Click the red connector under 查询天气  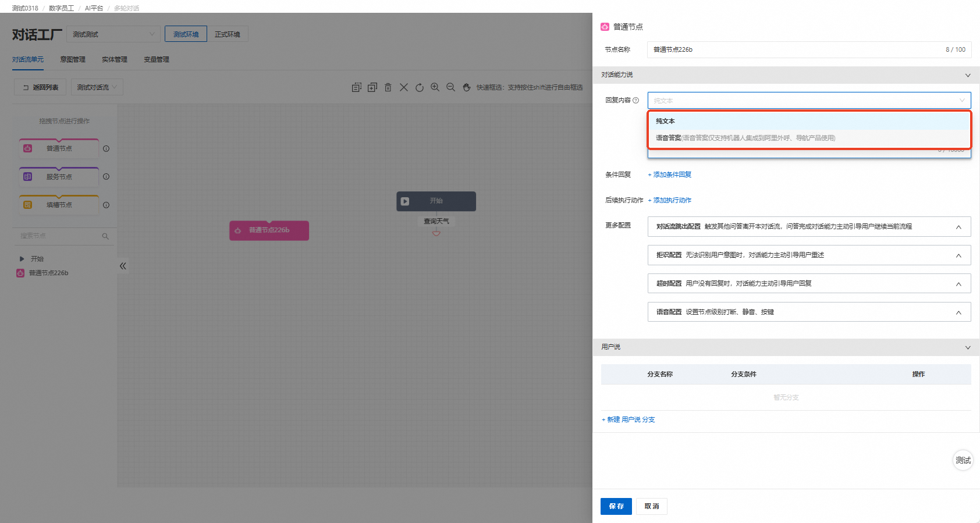(x=436, y=233)
